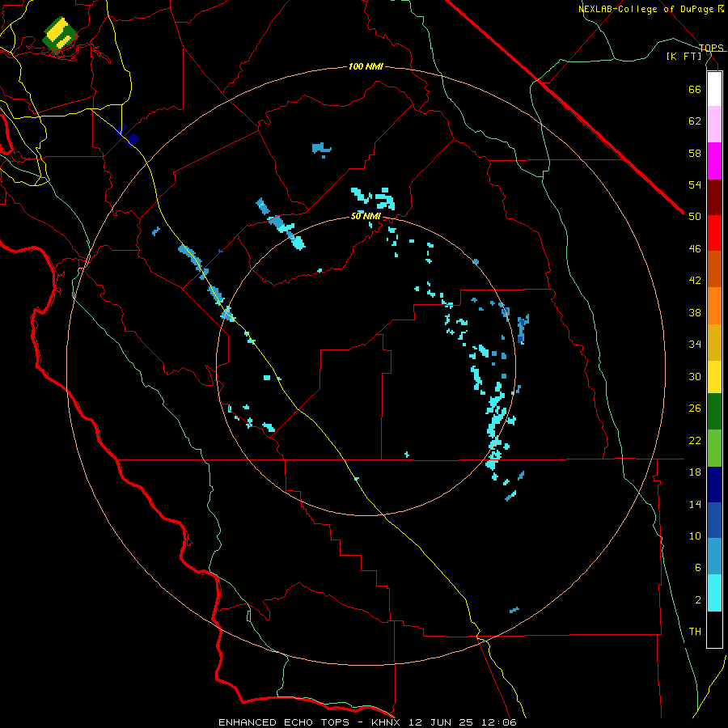Click the [K FT] units label
This screenshot has height=728, width=728.
[684, 57]
